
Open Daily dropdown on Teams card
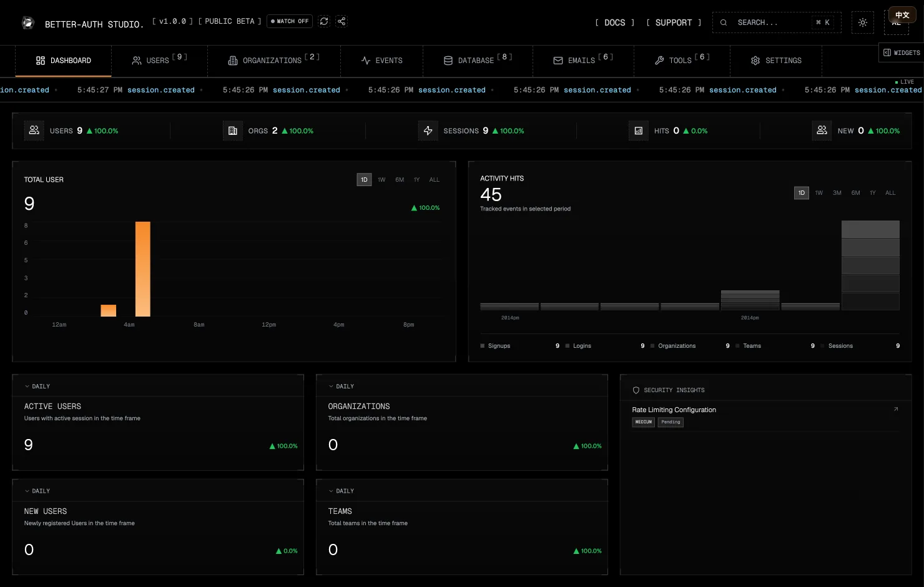342,491
